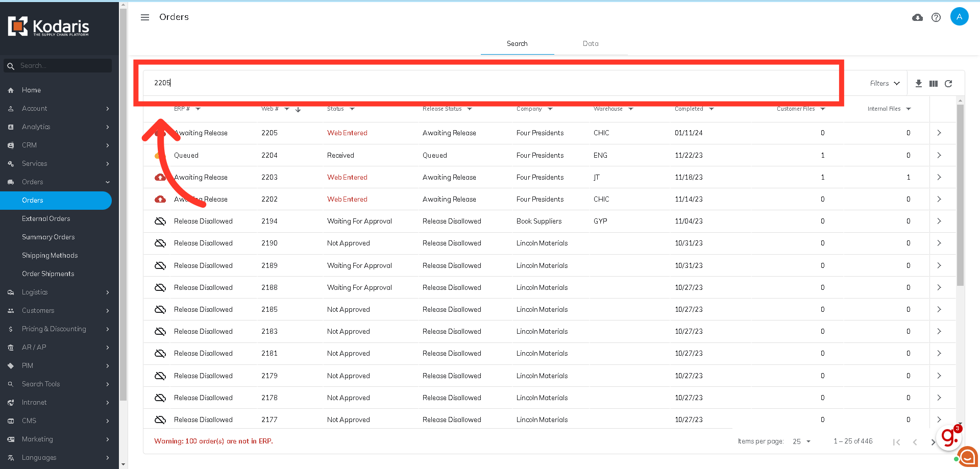The width and height of the screenshot is (980, 469).
Task: Click the disallowed cloud icon for order 2183
Action: [x=160, y=331]
